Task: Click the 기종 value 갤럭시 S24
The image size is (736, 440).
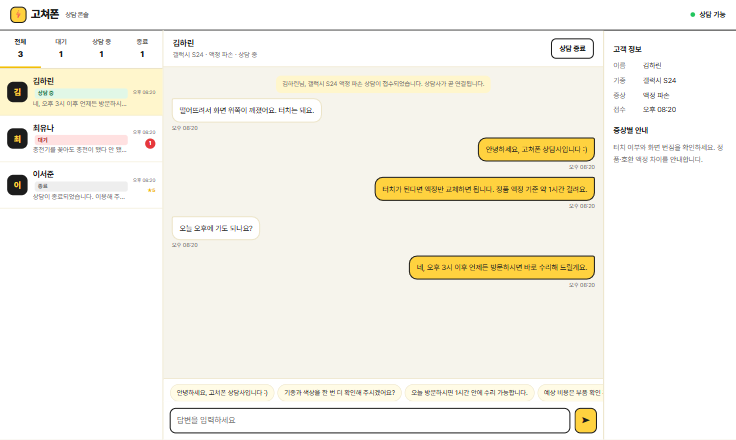Action: click(x=659, y=80)
